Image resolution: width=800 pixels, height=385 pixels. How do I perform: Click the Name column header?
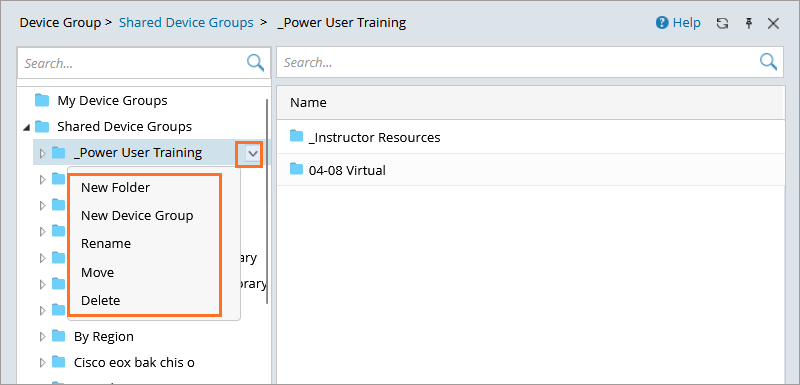click(530, 102)
